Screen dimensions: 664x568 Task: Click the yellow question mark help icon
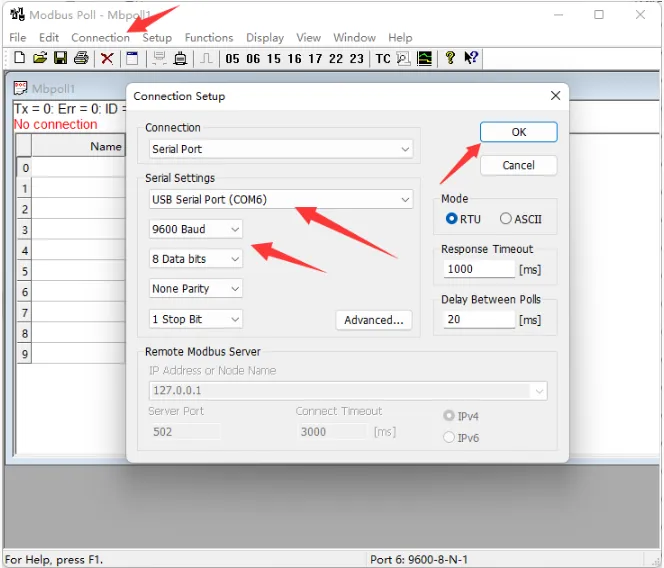point(450,58)
